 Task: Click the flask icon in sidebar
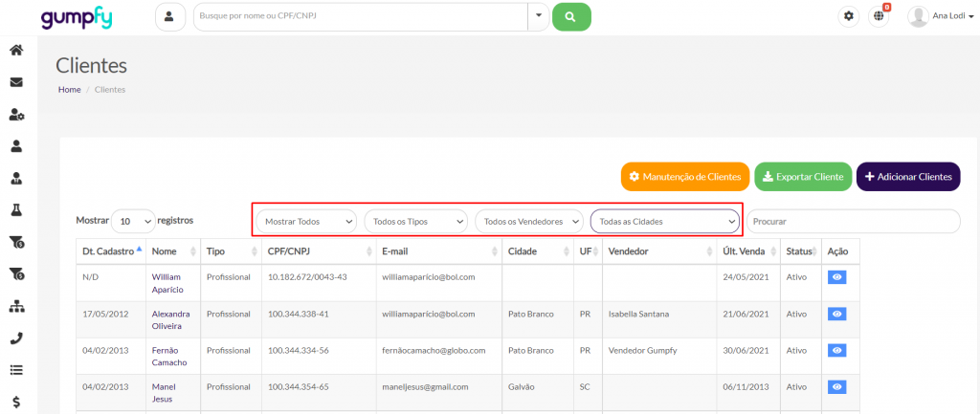click(16, 209)
